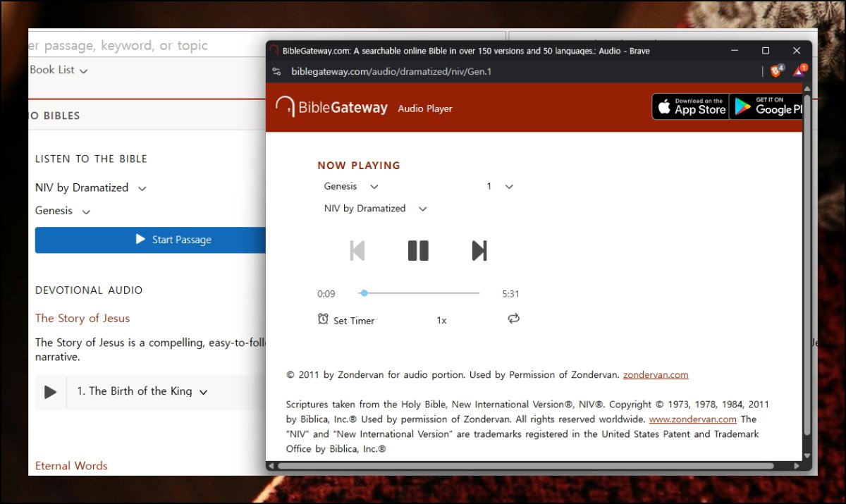Open the site settings icon in the address bar
The width and height of the screenshot is (846, 504).
[x=276, y=71]
